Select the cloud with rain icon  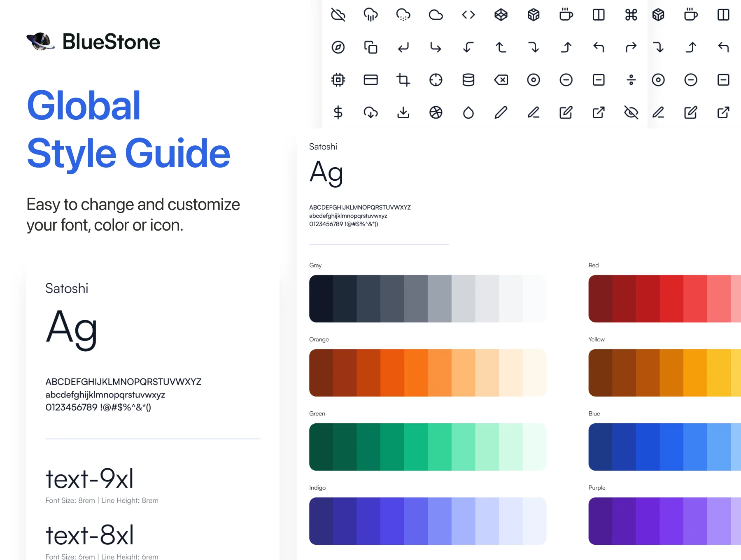(370, 15)
